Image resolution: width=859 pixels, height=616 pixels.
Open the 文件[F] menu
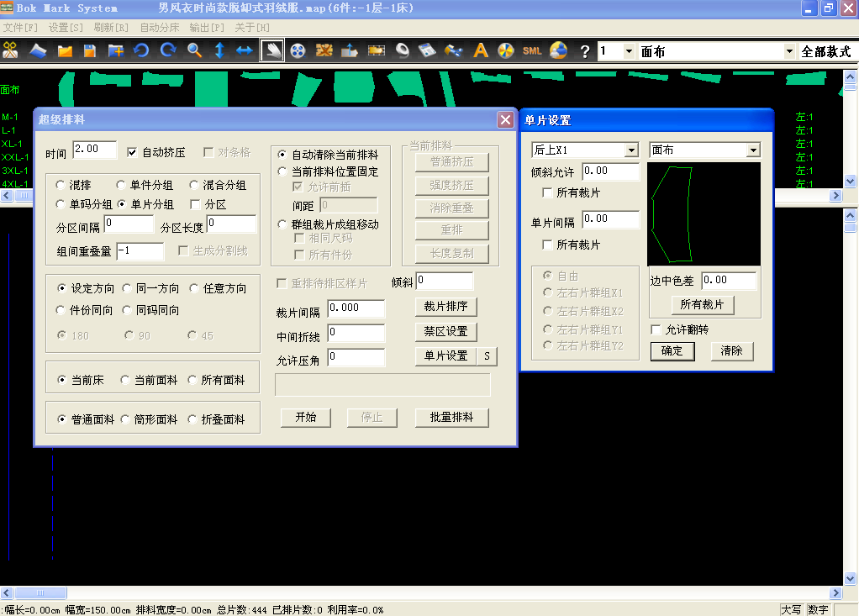20,28
